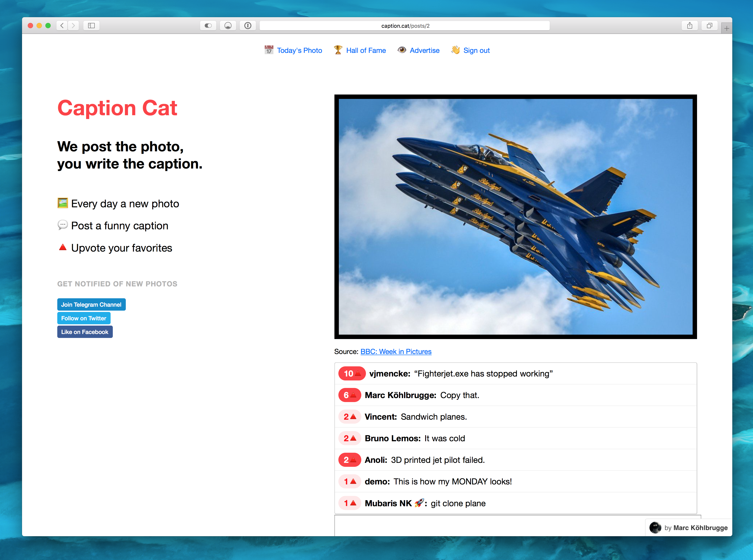Toggle the dark mode switch icon in the toolbar
753x560 pixels.
(x=208, y=25)
